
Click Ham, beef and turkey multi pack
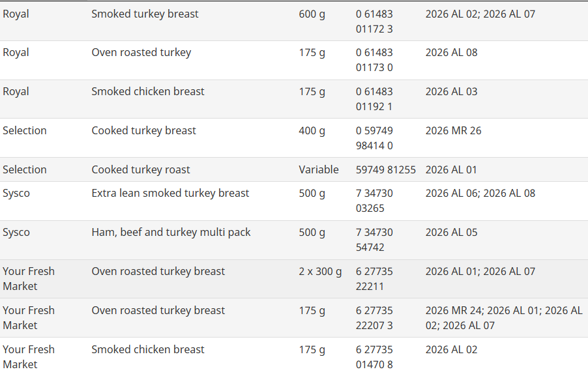(x=171, y=232)
